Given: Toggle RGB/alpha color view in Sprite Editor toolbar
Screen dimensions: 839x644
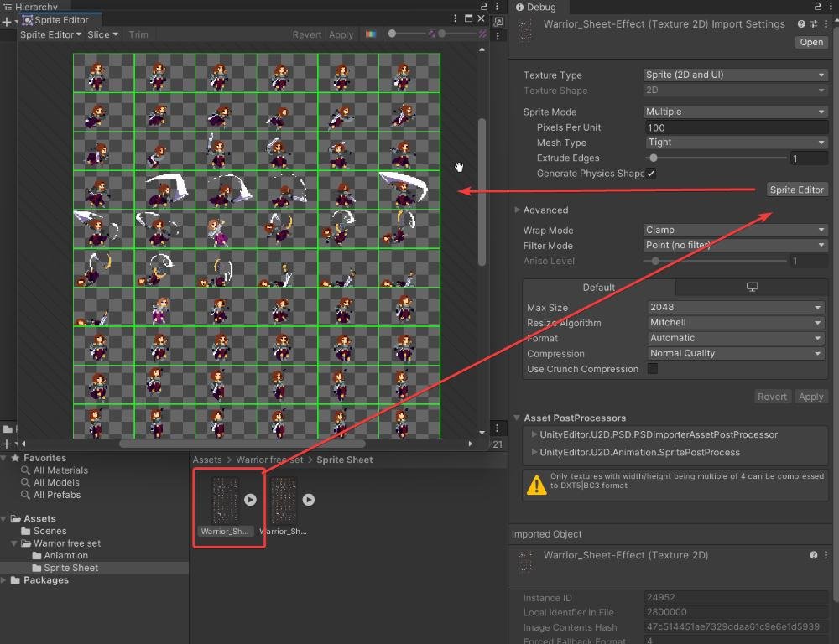Looking at the screenshot, I should pos(370,34).
